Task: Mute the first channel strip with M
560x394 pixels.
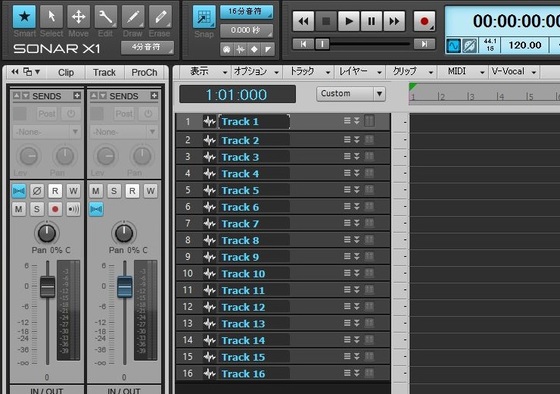Action: coord(19,209)
